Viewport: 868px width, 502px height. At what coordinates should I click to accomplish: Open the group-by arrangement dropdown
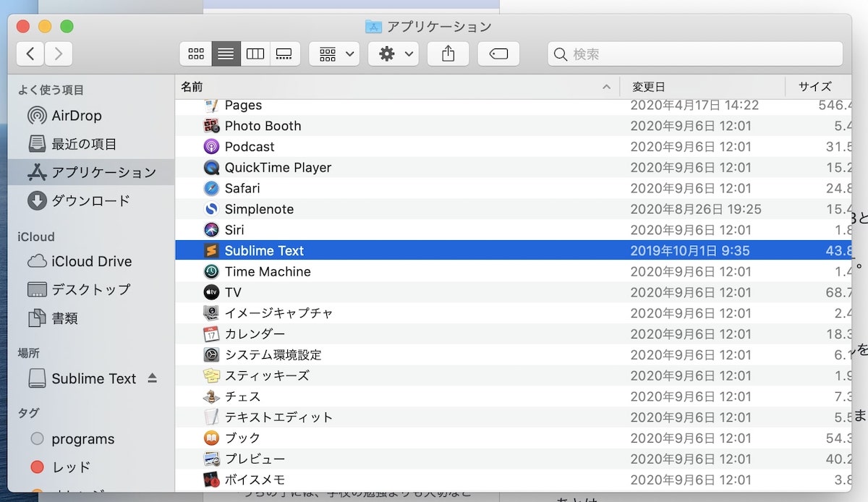pyautogui.click(x=334, y=54)
